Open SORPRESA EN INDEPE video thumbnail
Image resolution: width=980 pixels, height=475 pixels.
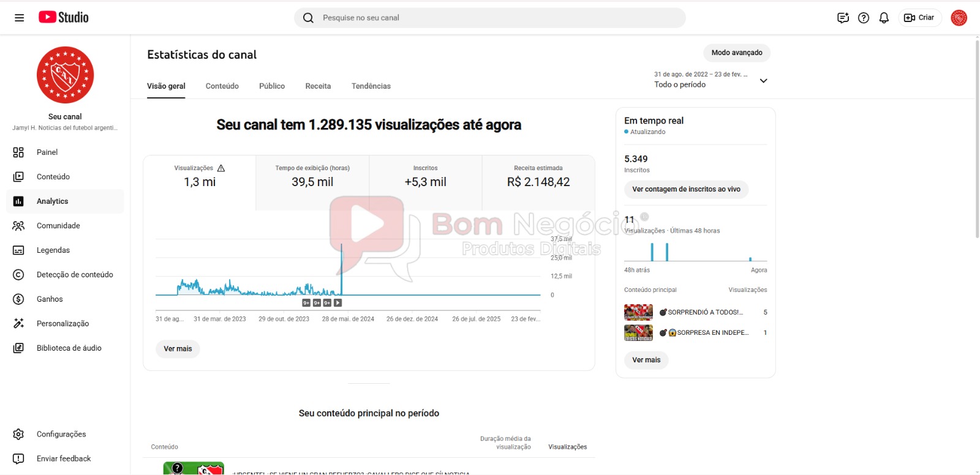pyautogui.click(x=638, y=333)
